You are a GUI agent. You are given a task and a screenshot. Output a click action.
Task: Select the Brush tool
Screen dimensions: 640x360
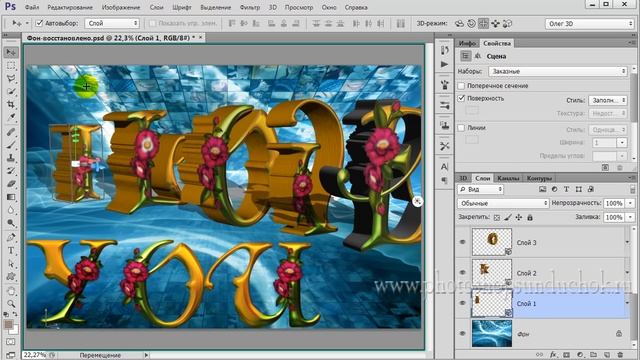pos(11,144)
